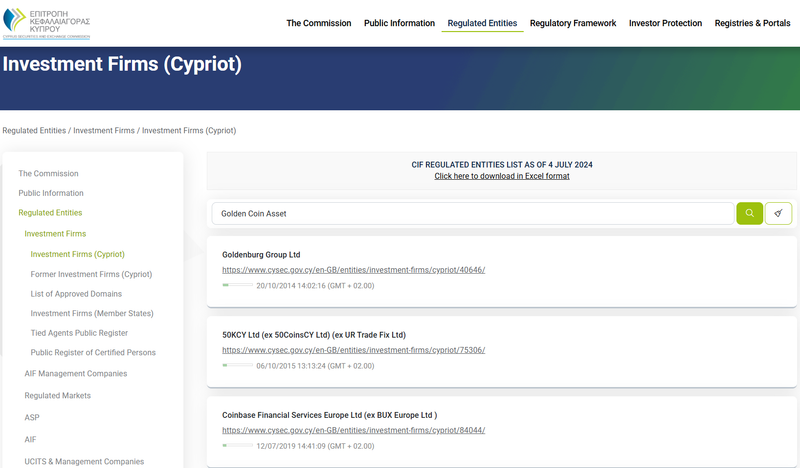Click relevance bar beside 20/10/2014 date
The image size is (800, 468).
point(237,285)
